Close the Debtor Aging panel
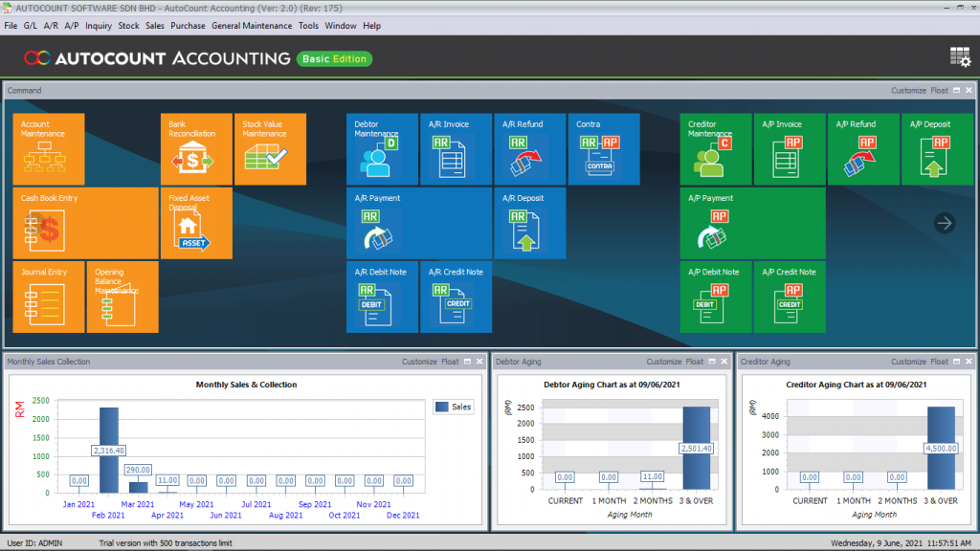Image resolution: width=980 pixels, height=551 pixels. click(724, 362)
